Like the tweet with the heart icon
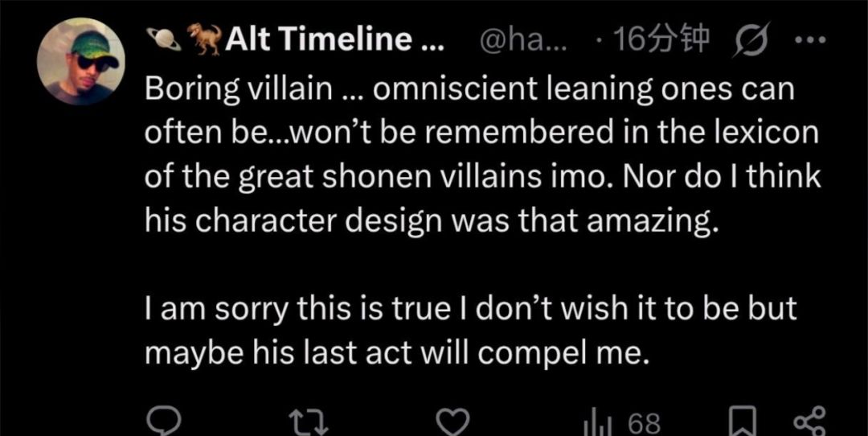868x436 pixels. pos(452,423)
